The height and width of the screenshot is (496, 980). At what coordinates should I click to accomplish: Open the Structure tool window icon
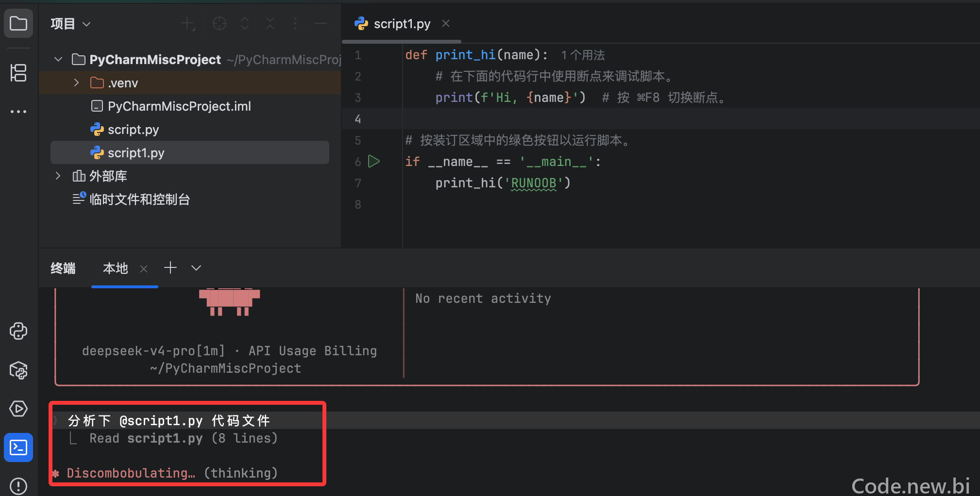(x=18, y=73)
